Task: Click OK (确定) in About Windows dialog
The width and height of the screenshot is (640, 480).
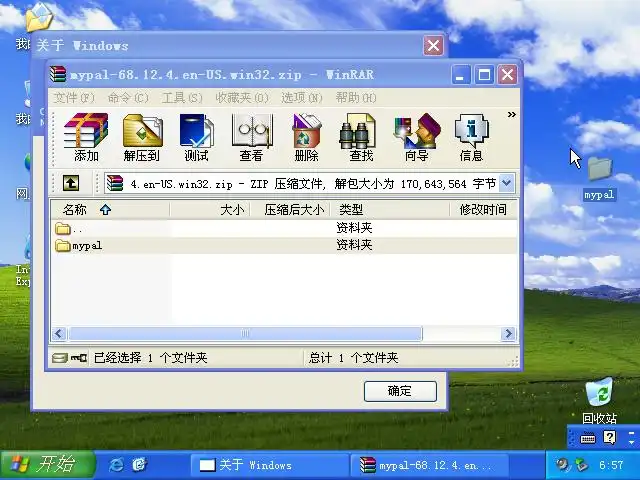Action: [400, 391]
